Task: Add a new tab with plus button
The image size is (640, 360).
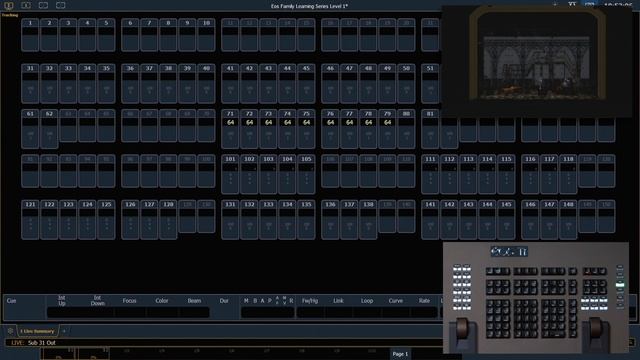Action: click(x=64, y=331)
